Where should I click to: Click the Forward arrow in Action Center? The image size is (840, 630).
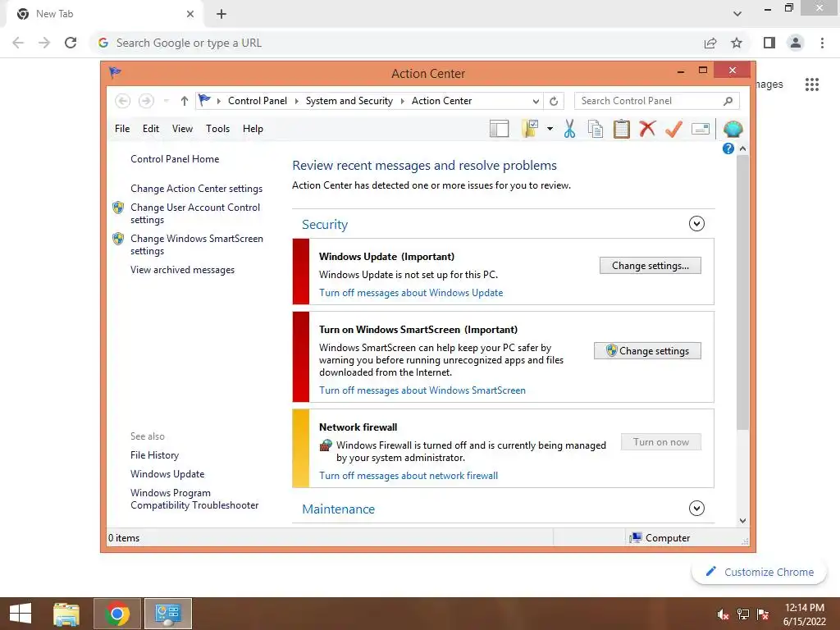pyautogui.click(x=146, y=101)
